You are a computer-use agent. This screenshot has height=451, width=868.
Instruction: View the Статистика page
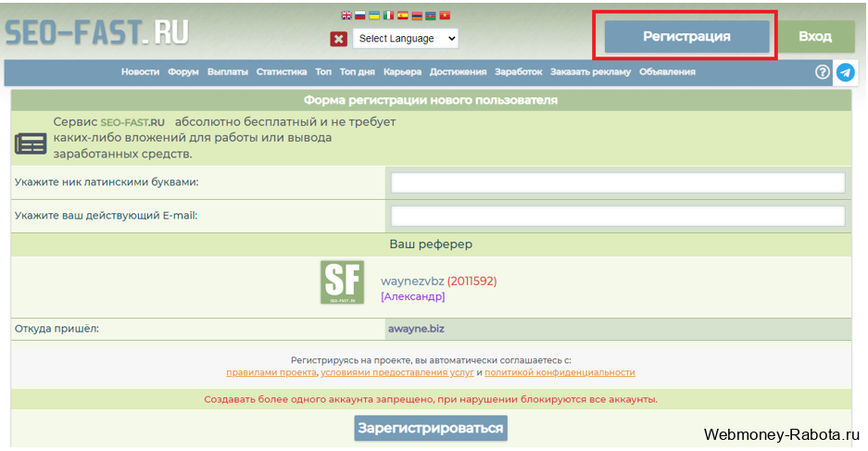[x=282, y=72]
